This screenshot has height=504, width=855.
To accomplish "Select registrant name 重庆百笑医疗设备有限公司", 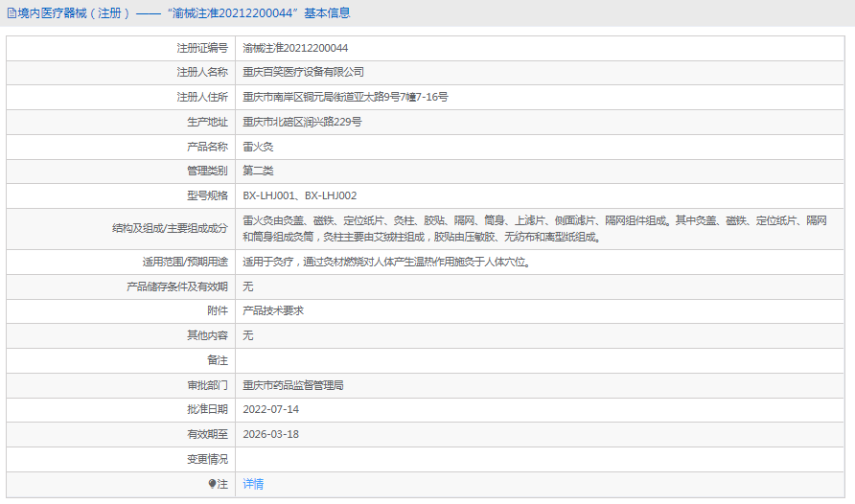I will pyautogui.click(x=303, y=72).
